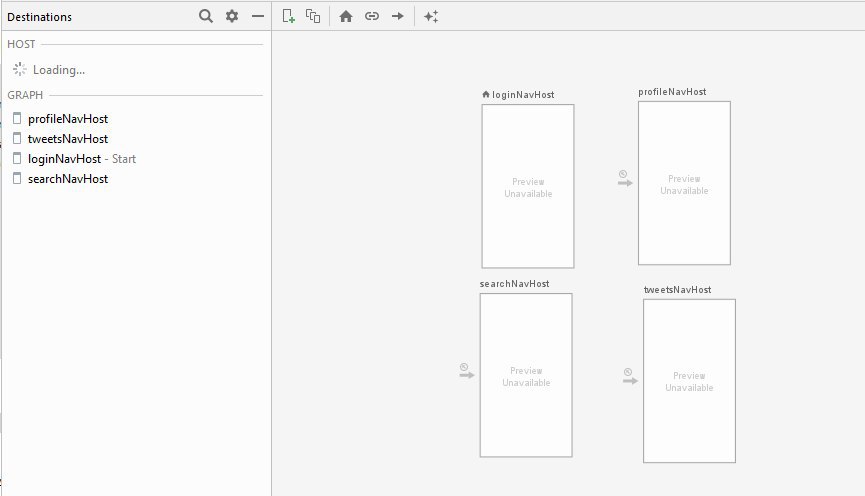Select profileNavHost in the Graph list
This screenshot has width=865, height=496.
pos(68,119)
